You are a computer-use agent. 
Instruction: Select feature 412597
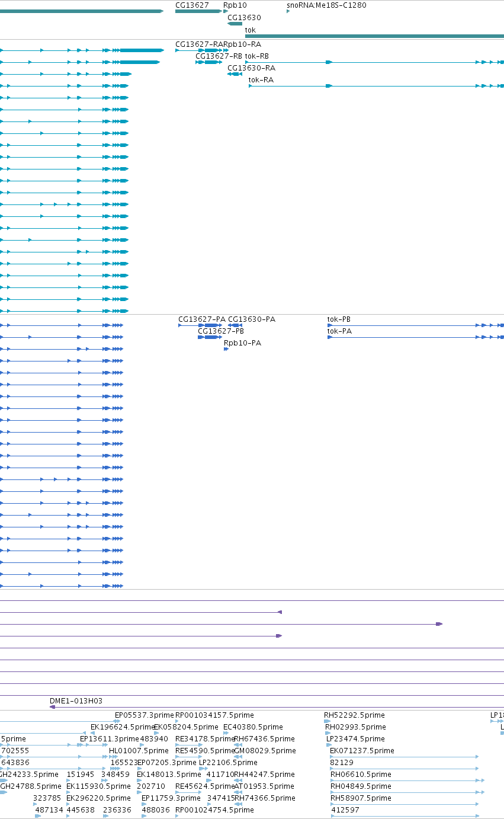point(345,810)
